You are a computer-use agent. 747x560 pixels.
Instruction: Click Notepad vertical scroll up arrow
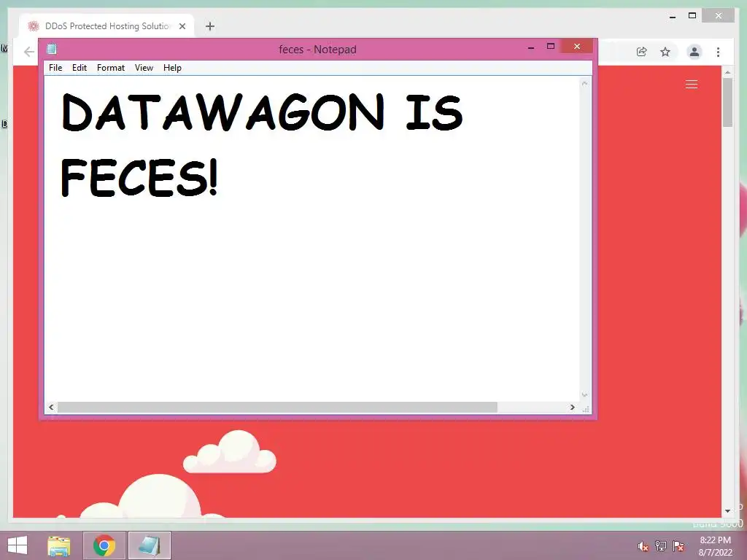click(584, 84)
